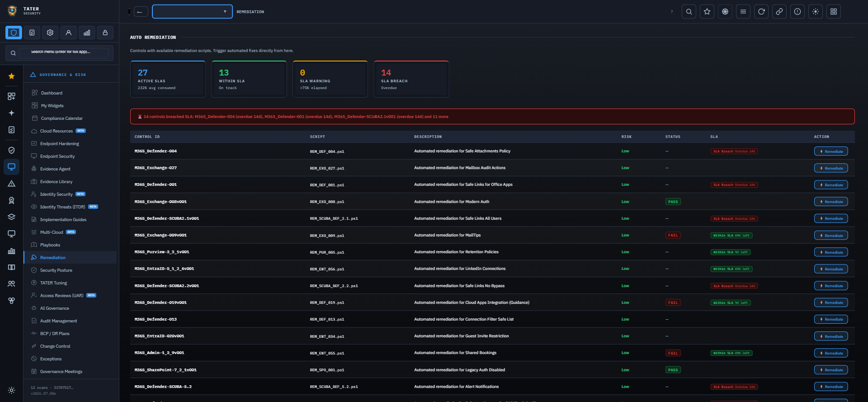Click the 14 SLA Breach card

point(411,79)
